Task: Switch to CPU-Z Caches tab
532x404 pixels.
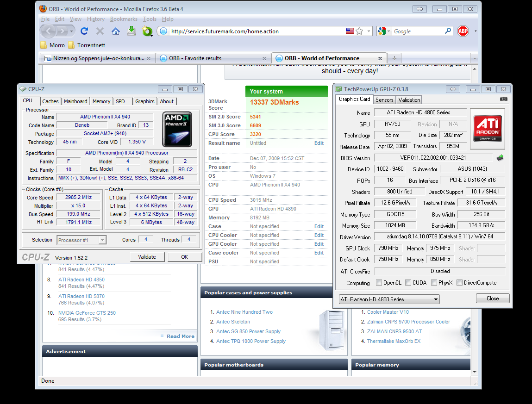Action: (x=50, y=101)
